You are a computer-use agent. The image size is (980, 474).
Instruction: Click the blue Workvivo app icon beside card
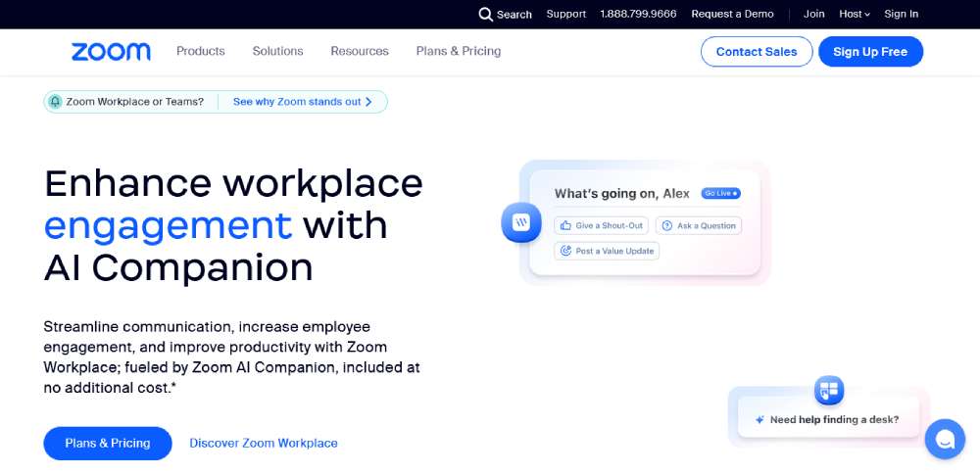tap(521, 222)
